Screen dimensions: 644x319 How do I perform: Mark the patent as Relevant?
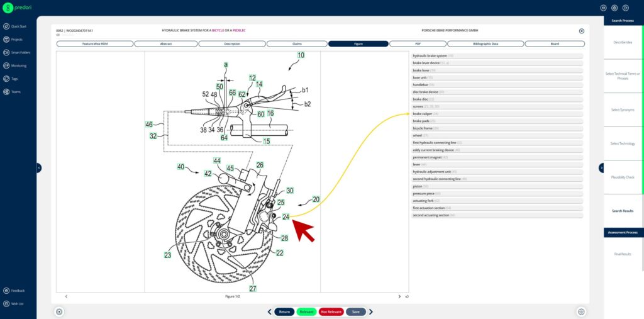tap(306, 311)
